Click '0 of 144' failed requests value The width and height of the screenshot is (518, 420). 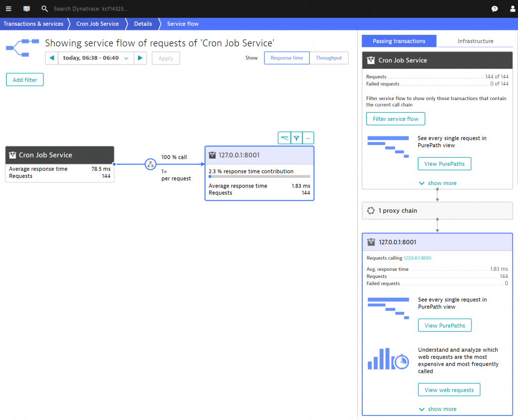point(499,84)
